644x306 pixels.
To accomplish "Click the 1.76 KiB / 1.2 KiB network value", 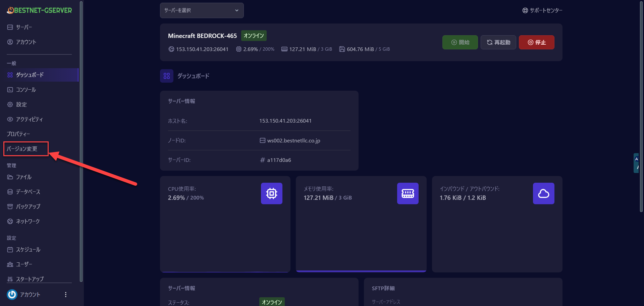I will [x=463, y=198].
